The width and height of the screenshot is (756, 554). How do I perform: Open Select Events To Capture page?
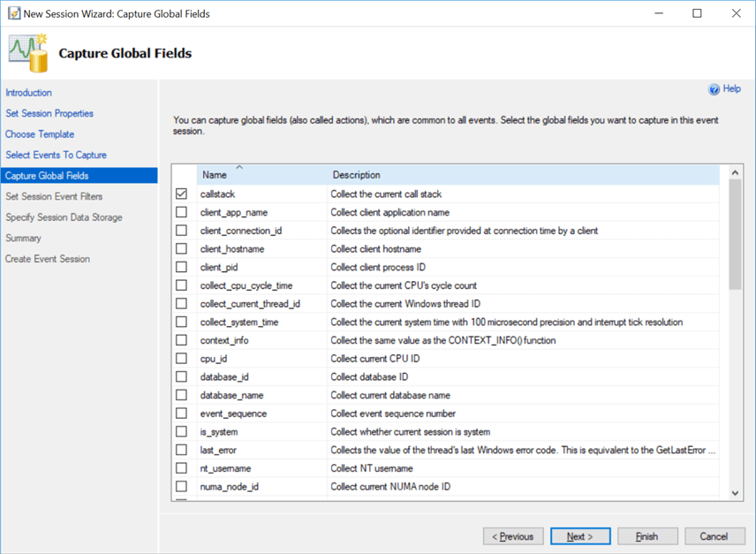point(56,155)
